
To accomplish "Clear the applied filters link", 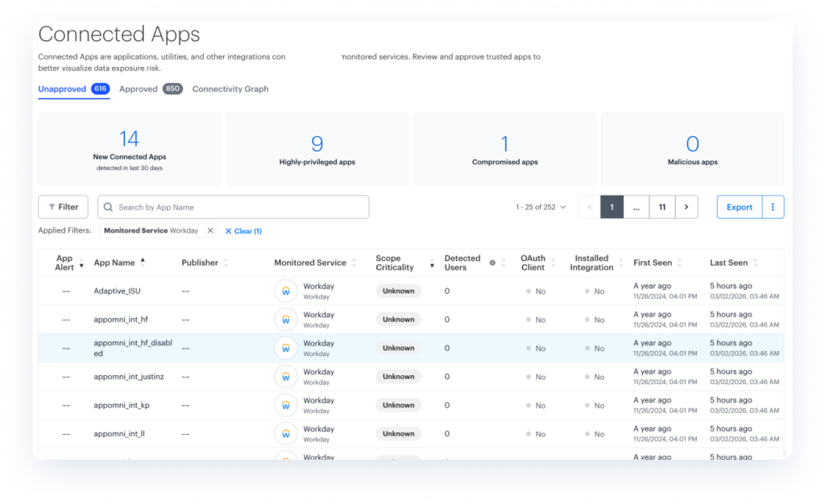I will pyautogui.click(x=243, y=231).
